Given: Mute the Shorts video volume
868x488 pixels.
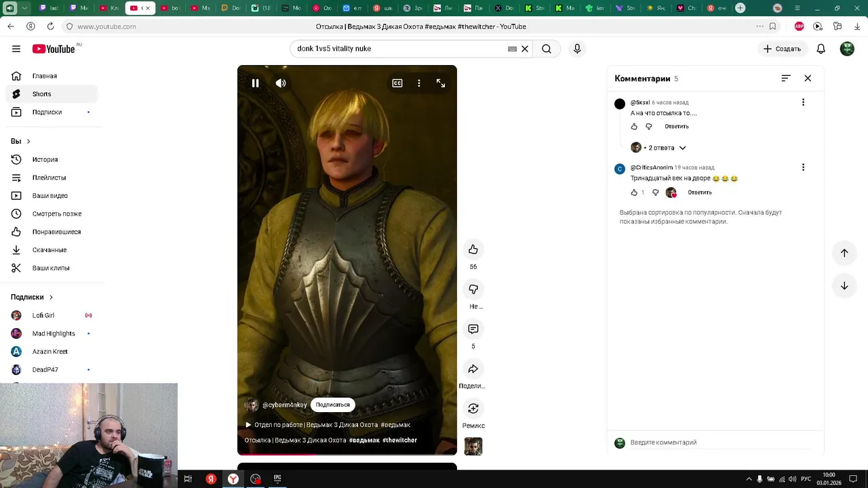Looking at the screenshot, I should (x=281, y=83).
